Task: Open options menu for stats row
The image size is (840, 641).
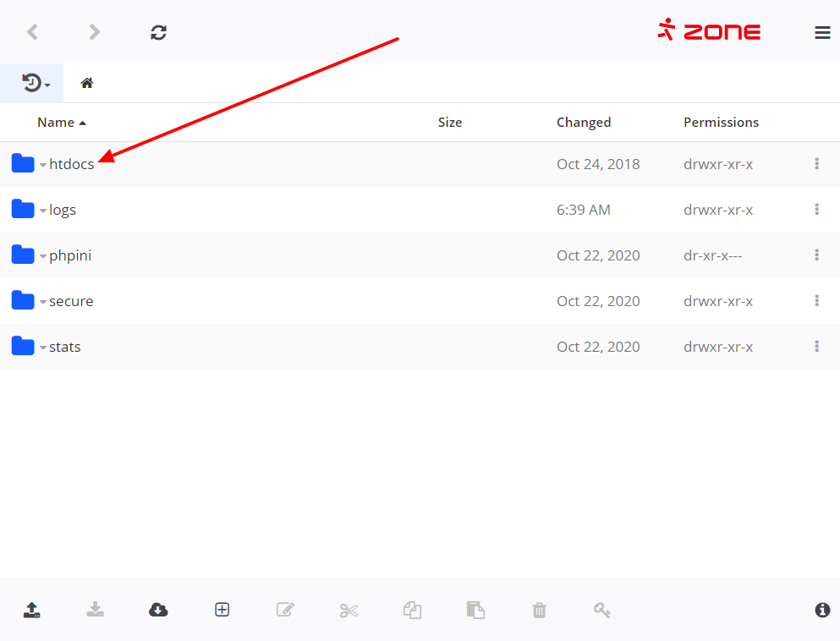Action: [816, 347]
